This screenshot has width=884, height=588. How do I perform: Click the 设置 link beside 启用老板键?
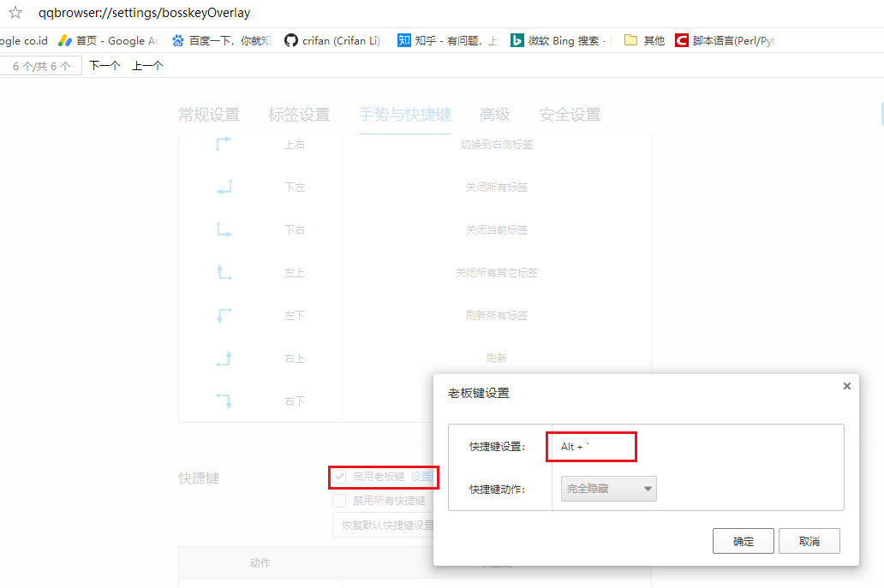(x=421, y=477)
